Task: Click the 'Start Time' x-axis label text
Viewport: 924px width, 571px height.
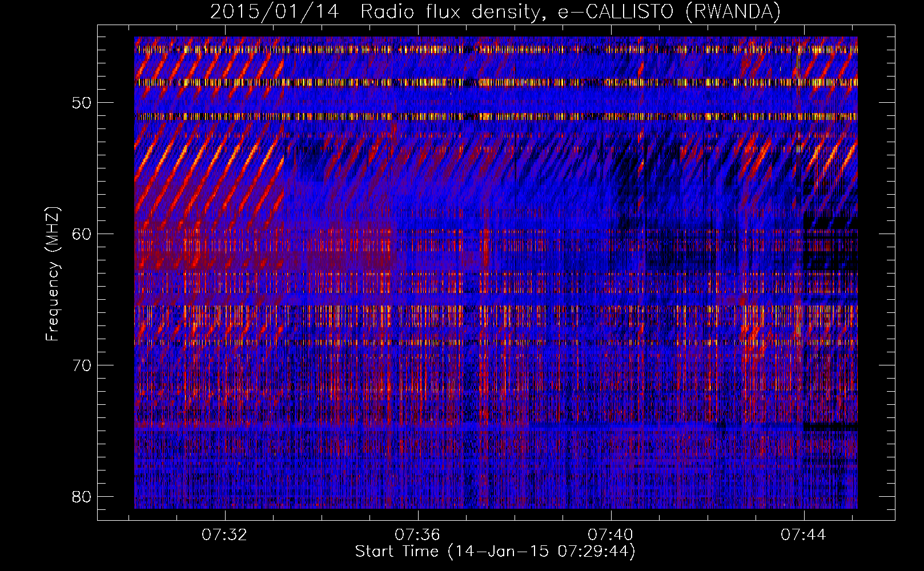Action: tap(396, 552)
